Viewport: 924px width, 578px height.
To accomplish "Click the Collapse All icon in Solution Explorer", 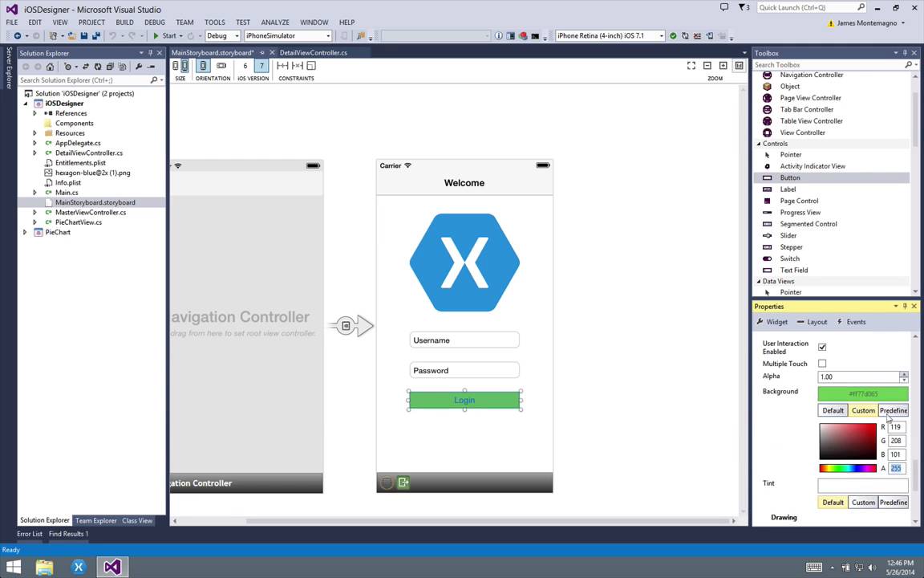I will [110, 67].
